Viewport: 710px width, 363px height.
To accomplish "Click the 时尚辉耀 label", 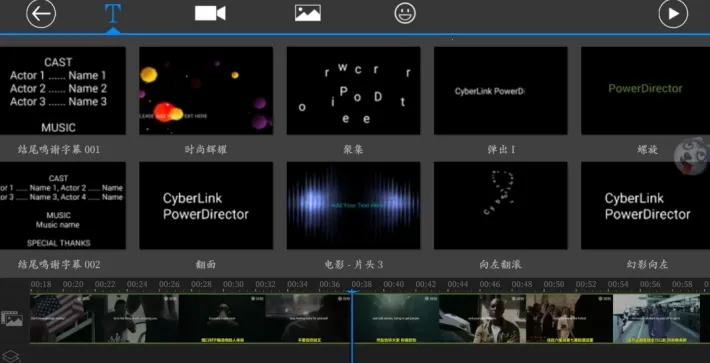I will point(206,149).
